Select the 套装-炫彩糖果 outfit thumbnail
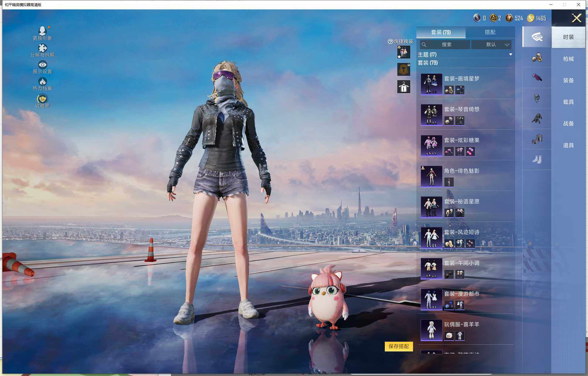 point(431,145)
